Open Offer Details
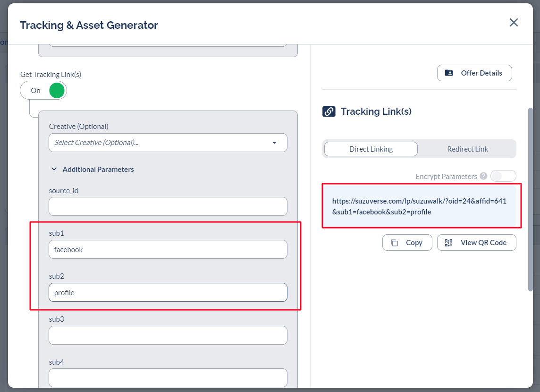The width and height of the screenshot is (540, 392). [x=474, y=73]
